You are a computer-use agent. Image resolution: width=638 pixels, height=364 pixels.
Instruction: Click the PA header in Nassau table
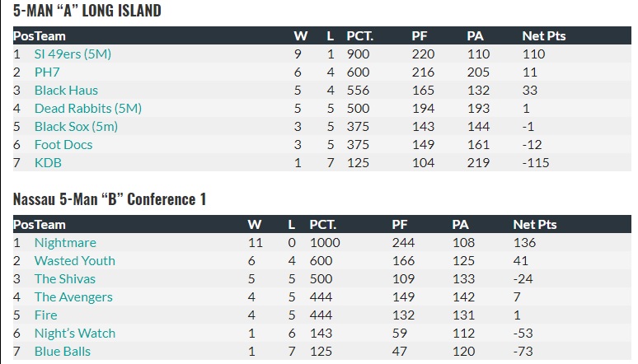coord(461,224)
